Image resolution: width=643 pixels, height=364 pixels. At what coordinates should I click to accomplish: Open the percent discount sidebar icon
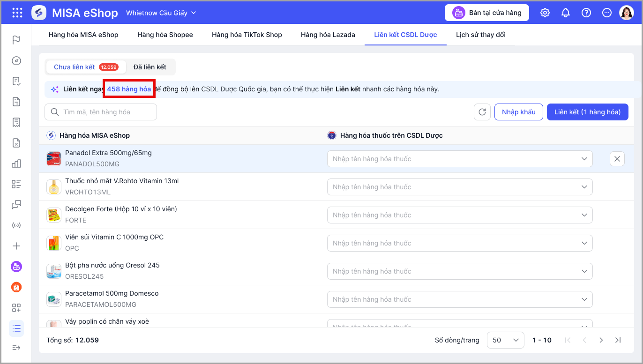16,143
